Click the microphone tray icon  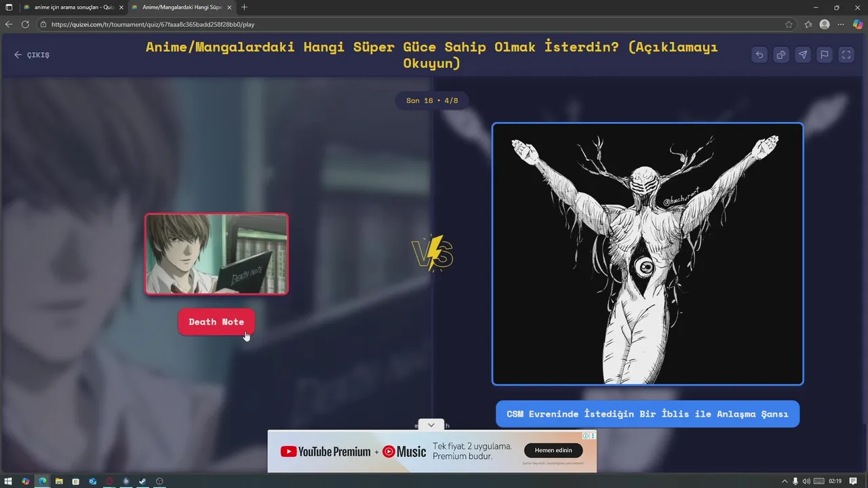[x=795, y=481]
